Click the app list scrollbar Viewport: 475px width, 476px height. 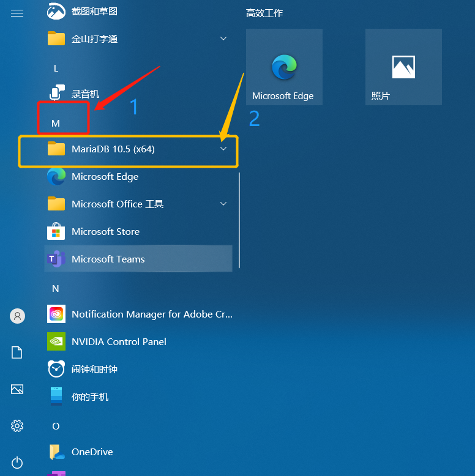click(239, 220)
